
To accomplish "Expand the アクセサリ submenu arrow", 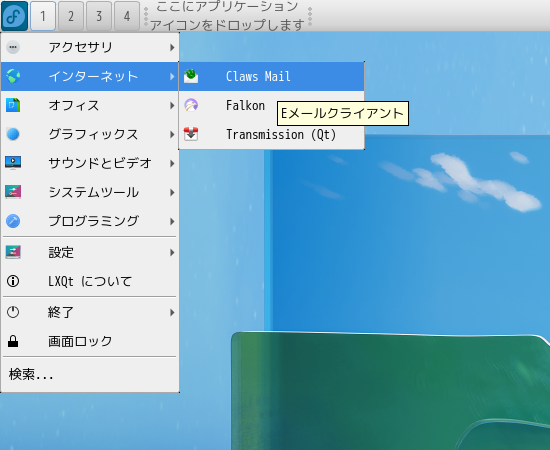I will [172, 47].
